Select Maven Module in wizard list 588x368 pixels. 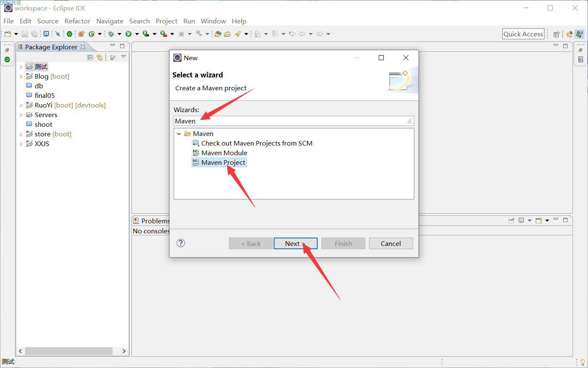(220, 153)
